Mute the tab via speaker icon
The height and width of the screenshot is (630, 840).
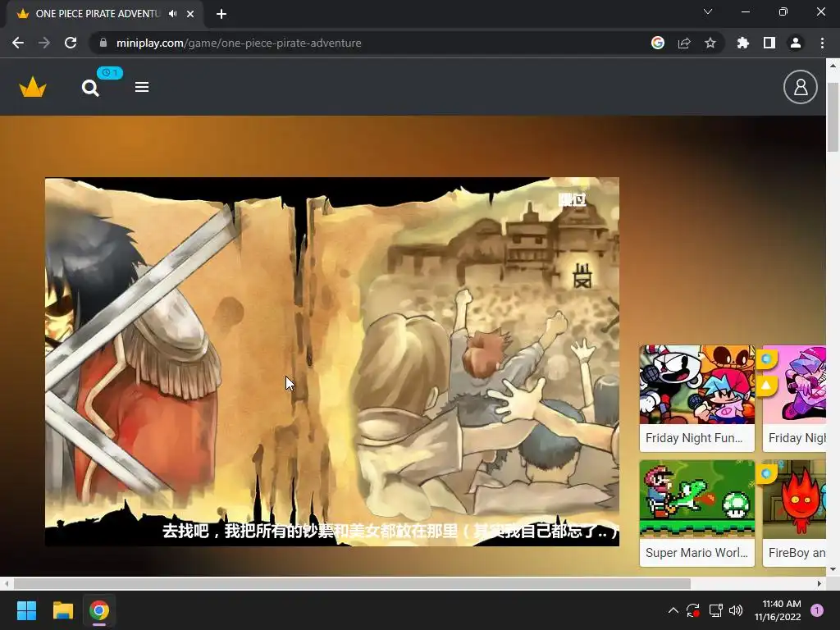click(172, 14)
